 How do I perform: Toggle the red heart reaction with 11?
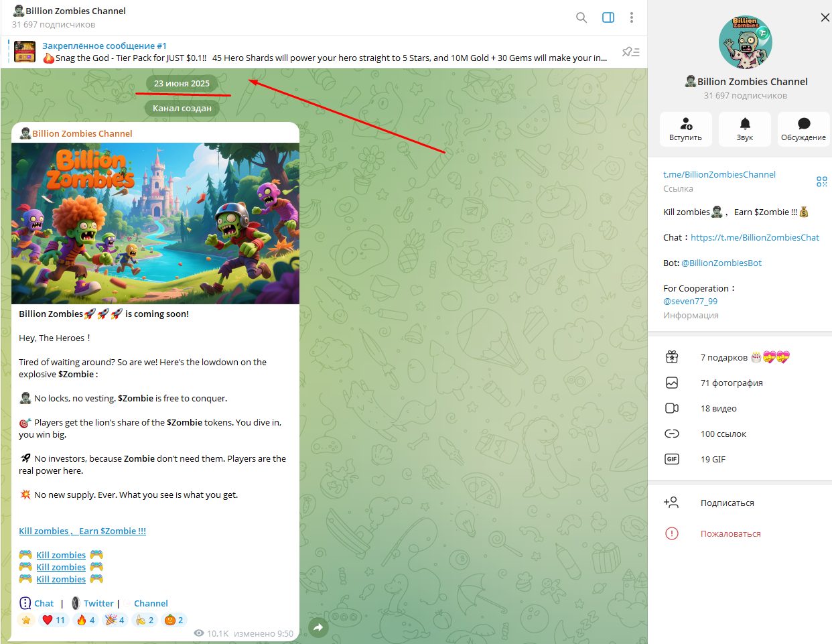click(54, 620)
